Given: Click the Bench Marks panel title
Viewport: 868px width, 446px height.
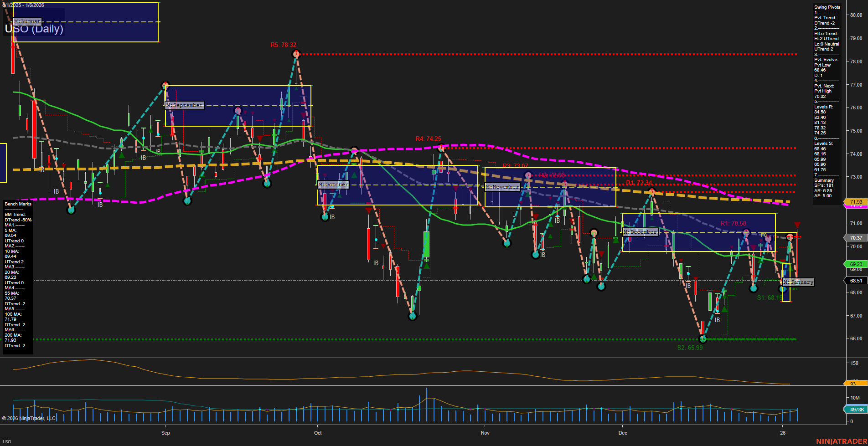Looking at the screenshot, I should pyautogui.click(x=17, y=204).
